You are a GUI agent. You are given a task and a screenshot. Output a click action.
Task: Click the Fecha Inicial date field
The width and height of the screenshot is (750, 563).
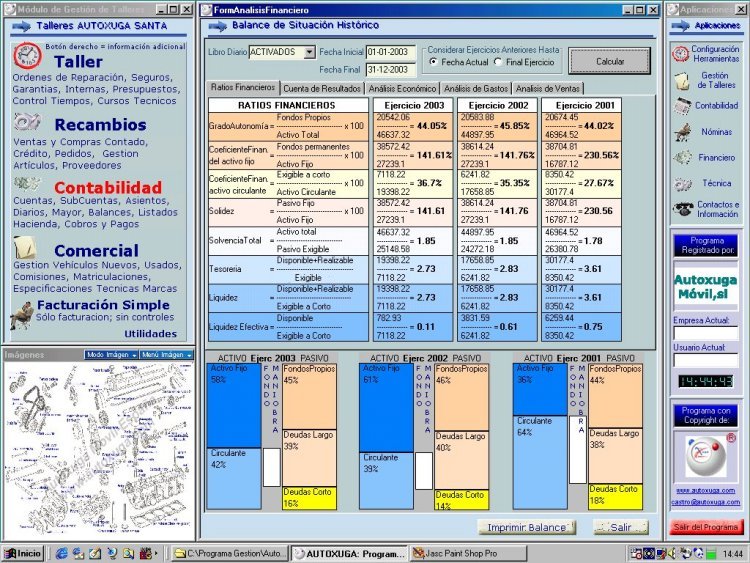pos(391,52)
